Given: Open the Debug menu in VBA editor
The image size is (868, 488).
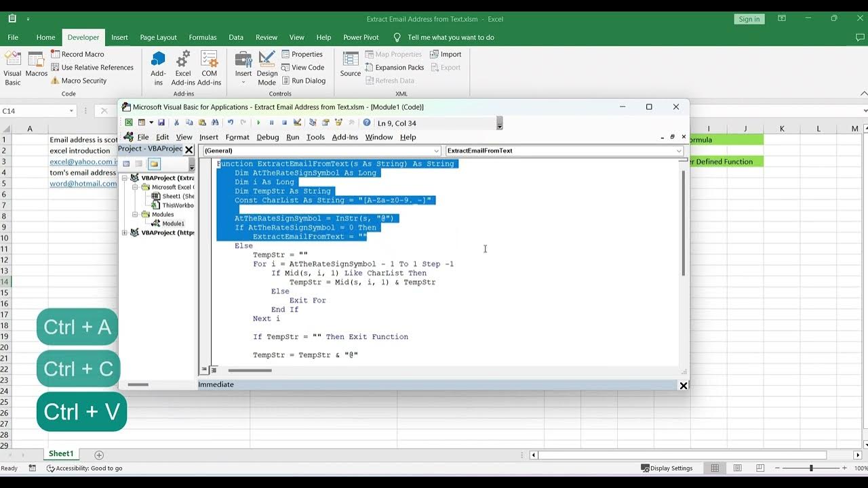Looking at the screenshot, I should pyautogui.click(x=268, y=137).
